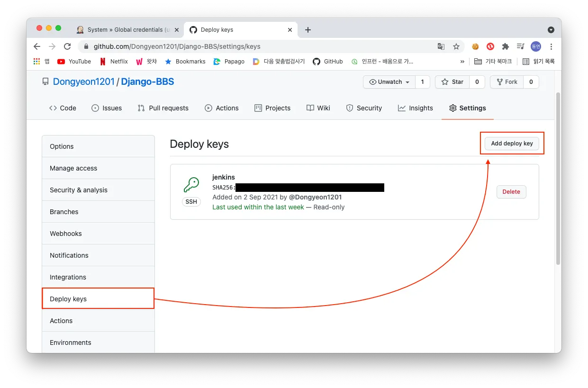Select Manage access in sidebar

(x=98, y=168)
